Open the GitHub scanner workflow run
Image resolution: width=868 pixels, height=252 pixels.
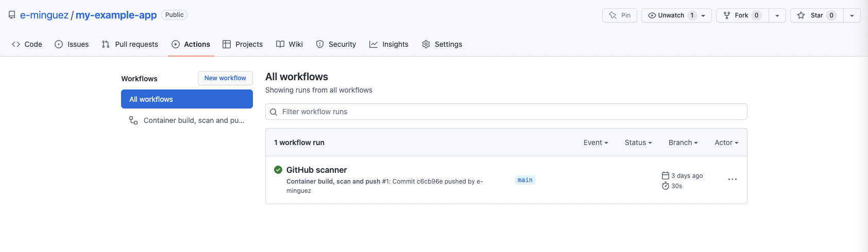(317, 170)
